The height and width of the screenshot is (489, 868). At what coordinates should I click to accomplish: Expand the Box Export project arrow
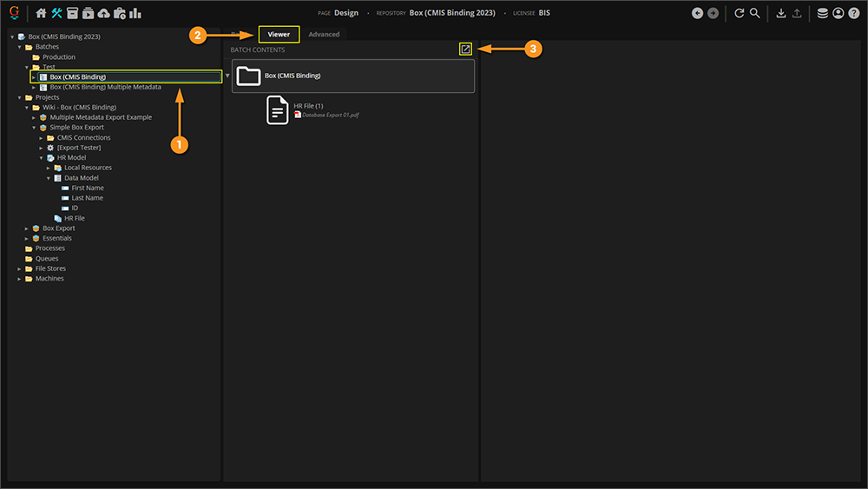pos(27,228)
